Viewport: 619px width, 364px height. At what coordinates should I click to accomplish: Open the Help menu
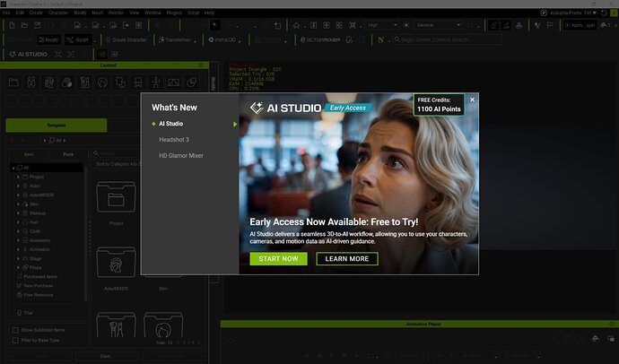point(209,13)
